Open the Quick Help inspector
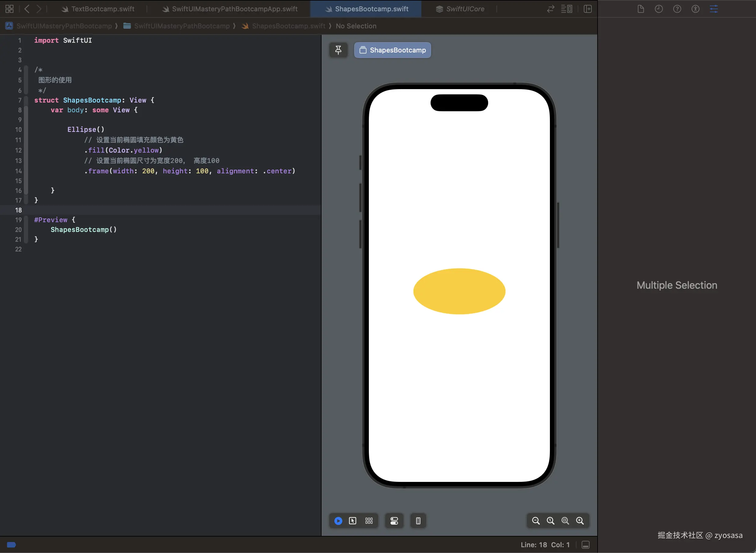Viewport: 756px width, 553px height. 677,9
